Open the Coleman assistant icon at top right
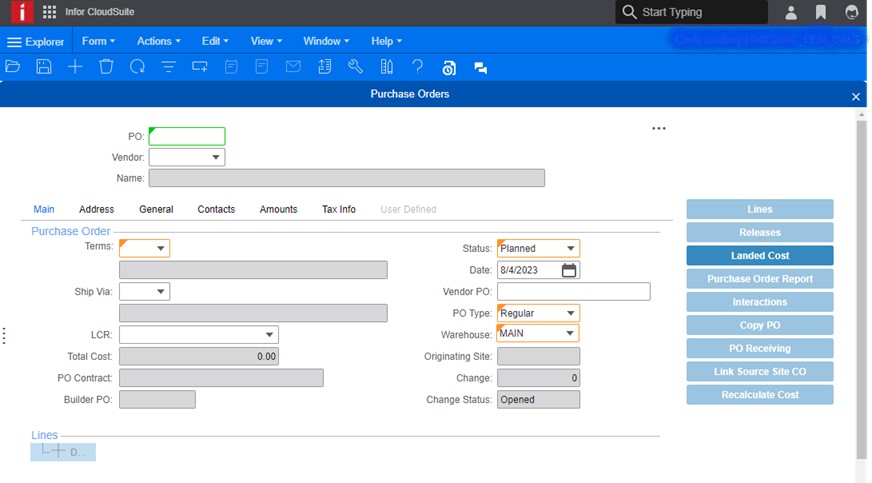The width and height of the screenshot is (872, 483). [x=851, y=12]
